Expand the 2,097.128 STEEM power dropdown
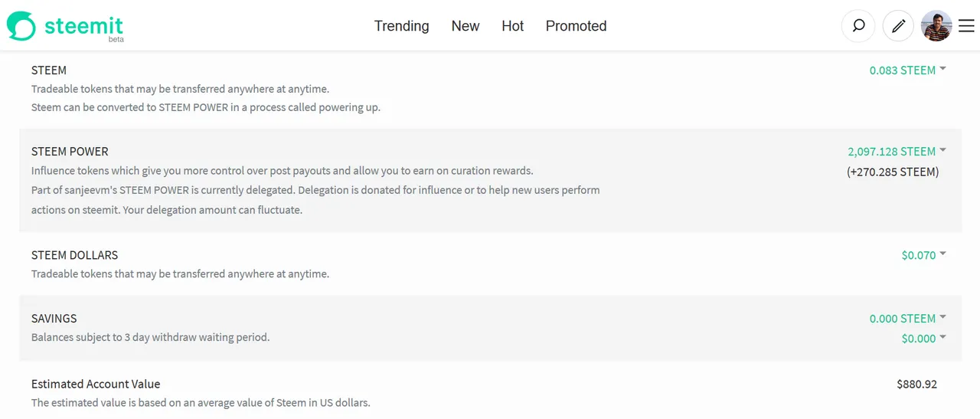 point(897,151)
